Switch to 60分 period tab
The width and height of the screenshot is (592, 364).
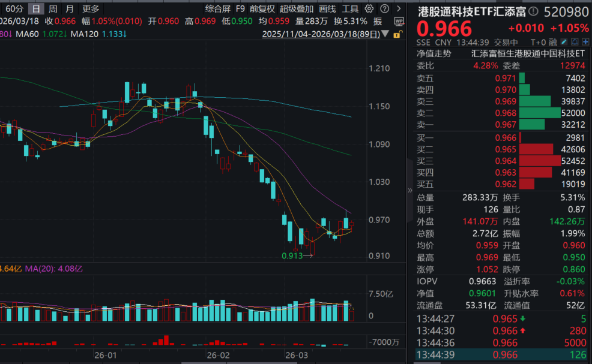pos(14,9)
